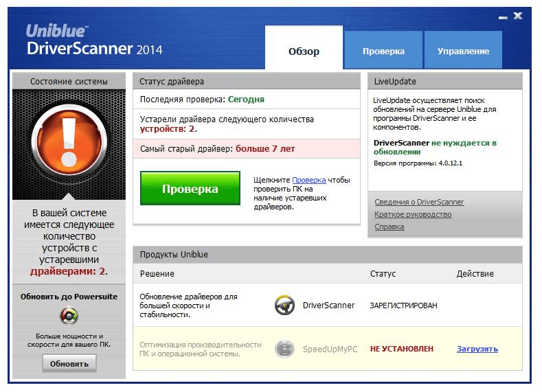Click the Состояние системы panel header
The width and height of the screenshot is (542, 392).
[x=69, y=81]
